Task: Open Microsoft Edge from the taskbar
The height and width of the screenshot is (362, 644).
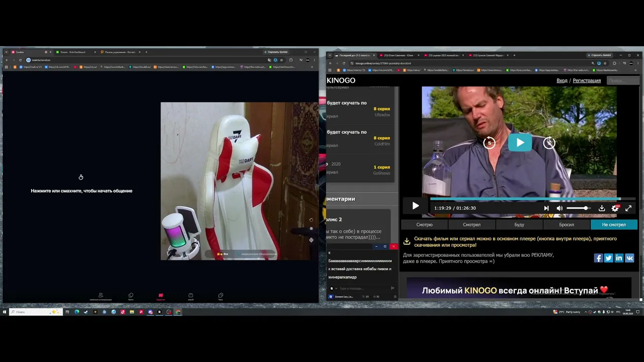Action: 77,312
